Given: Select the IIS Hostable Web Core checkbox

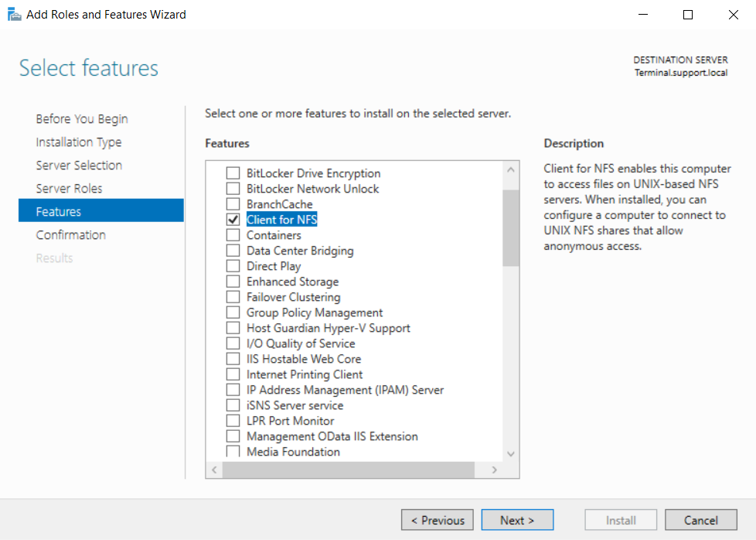Looking at the screenshot, I should click(233, 359).
